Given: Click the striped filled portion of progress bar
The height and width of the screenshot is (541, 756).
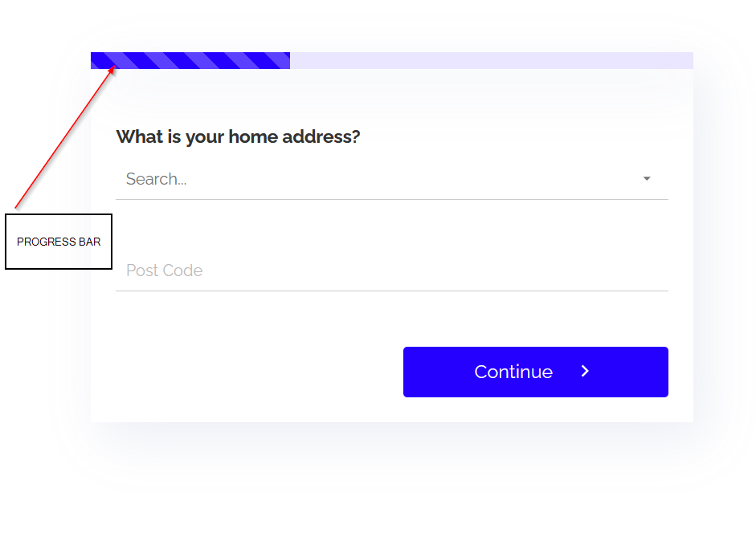Looking at the screenshot, I should (x=190, y=61).
